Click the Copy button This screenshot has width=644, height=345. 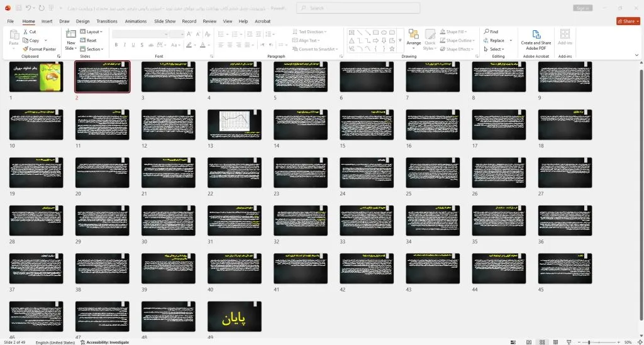pyautogui.click(x=31, y=41)
